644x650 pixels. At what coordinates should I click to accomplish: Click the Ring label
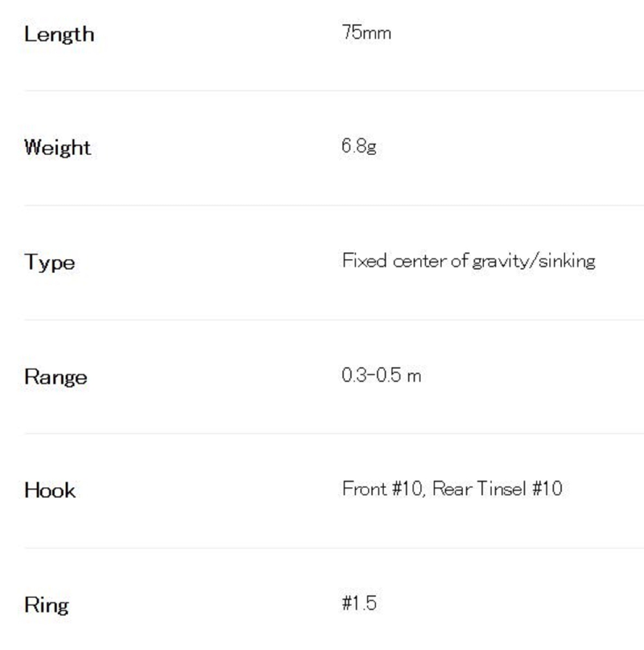tap(46, 605)
